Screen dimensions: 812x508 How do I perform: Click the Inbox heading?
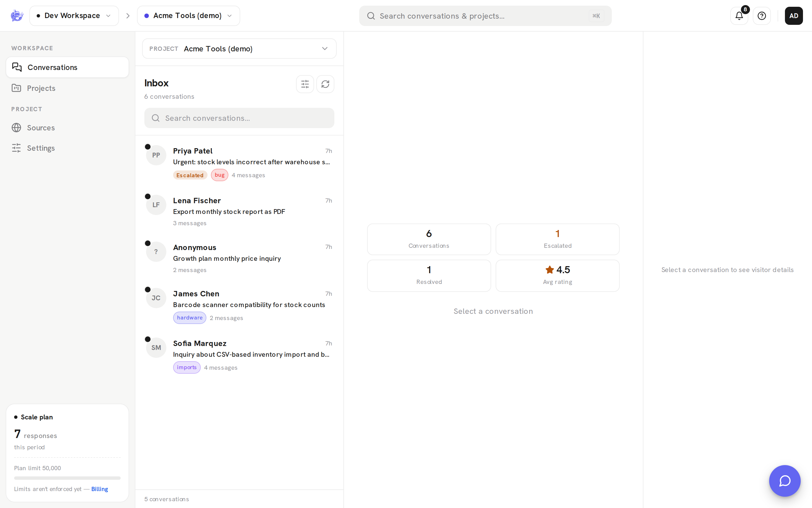tap(156, 83)
